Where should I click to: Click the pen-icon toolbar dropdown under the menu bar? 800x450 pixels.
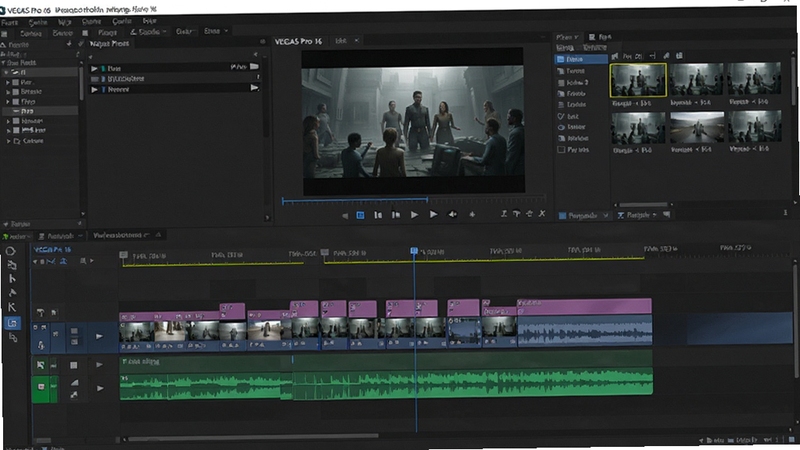tap(148, 32)
